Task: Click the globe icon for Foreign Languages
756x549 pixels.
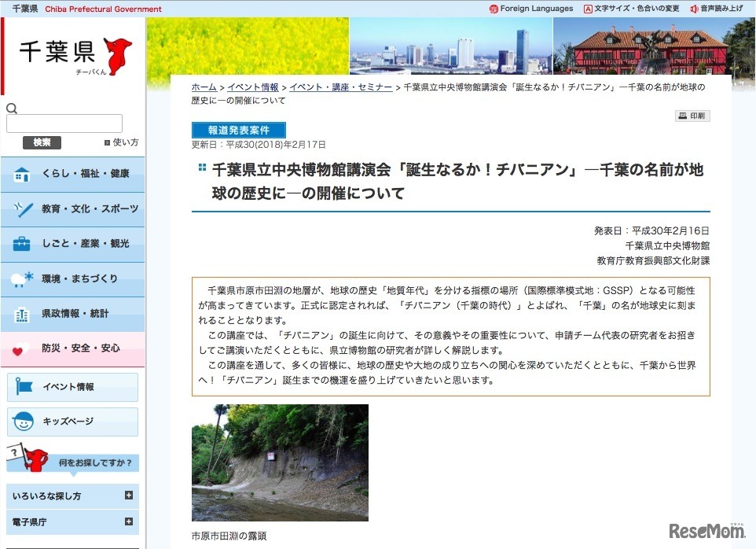Action: (494, 9)
